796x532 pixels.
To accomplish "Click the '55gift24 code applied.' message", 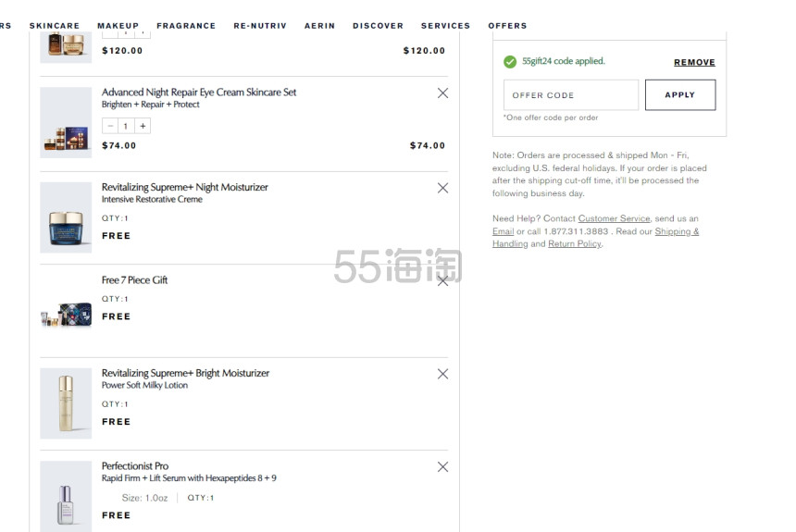I will [564, 61].
